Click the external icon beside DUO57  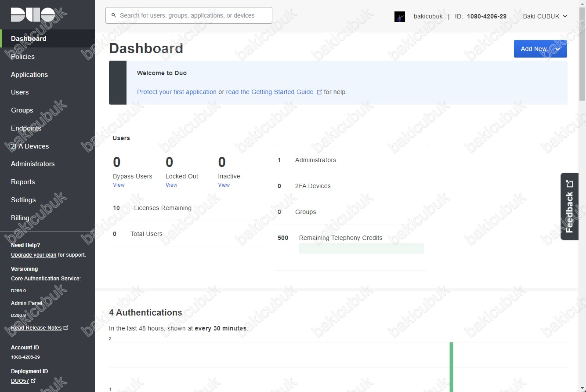(33, 381)
